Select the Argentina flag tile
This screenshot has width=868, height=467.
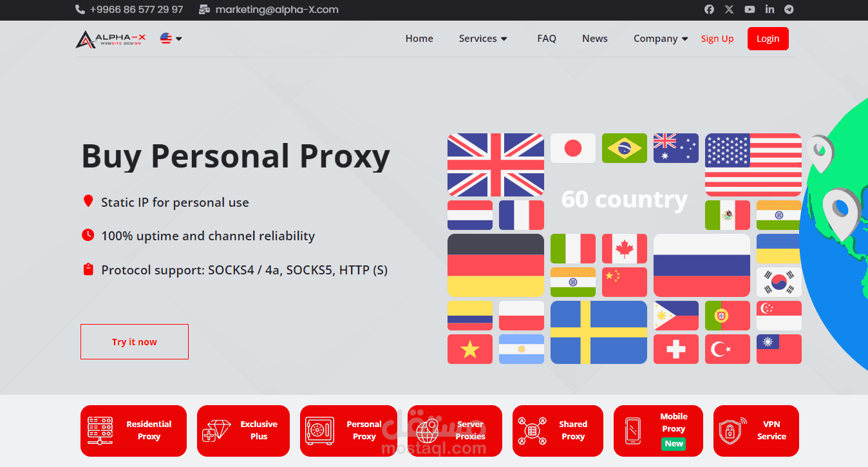point(522,349)
